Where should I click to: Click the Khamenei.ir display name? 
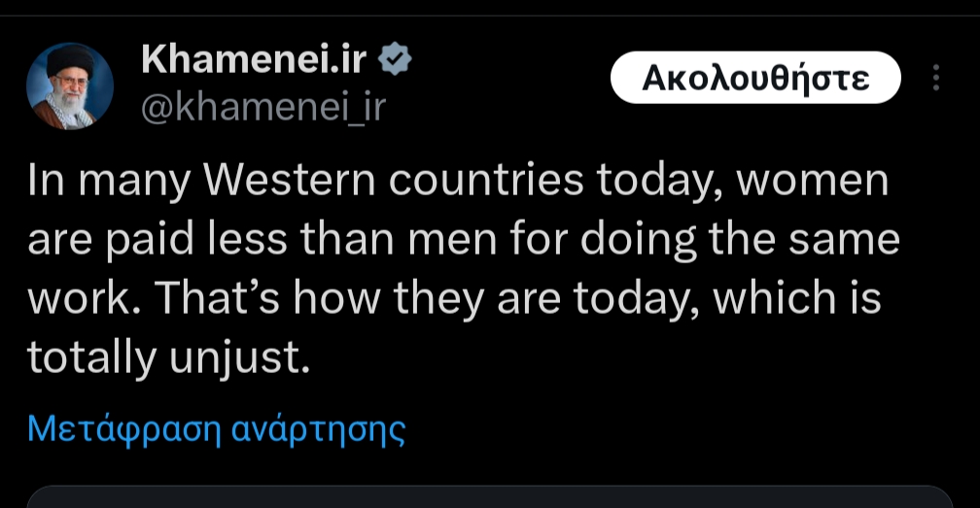click(x=254, y=59)
